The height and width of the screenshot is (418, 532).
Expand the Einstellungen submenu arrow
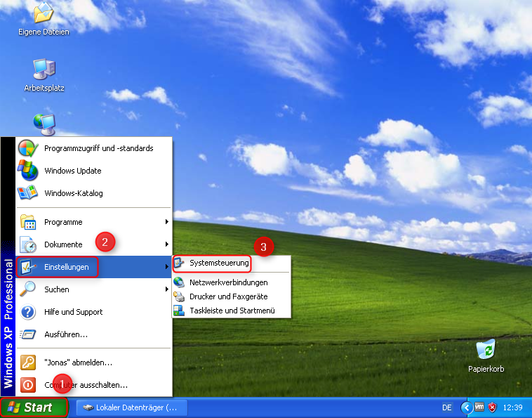(166, 266)
